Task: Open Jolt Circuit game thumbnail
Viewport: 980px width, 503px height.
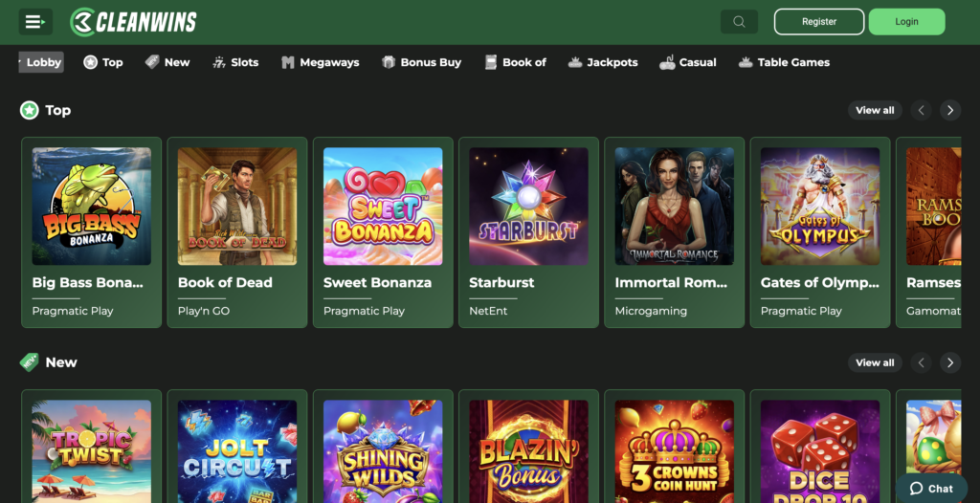Action: [237, 451]
